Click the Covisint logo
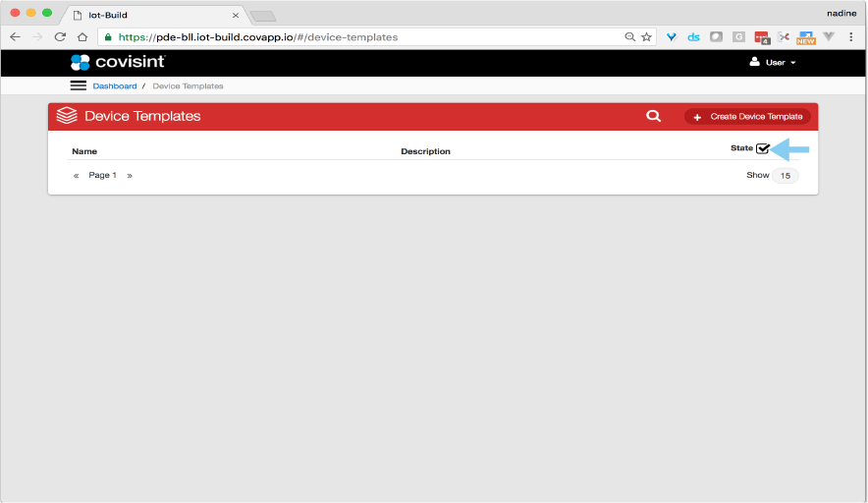The image size is (868, 503). (118, 62)
